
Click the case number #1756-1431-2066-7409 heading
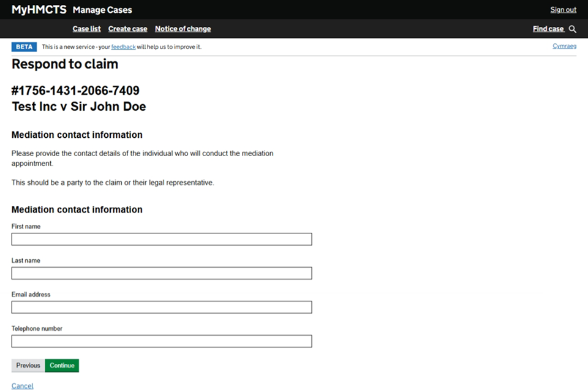[75, 91]
